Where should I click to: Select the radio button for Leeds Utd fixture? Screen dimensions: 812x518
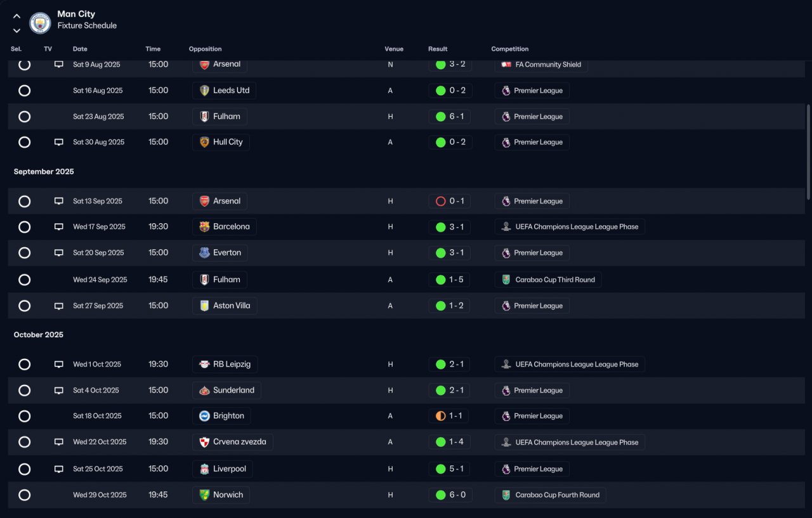24,91
